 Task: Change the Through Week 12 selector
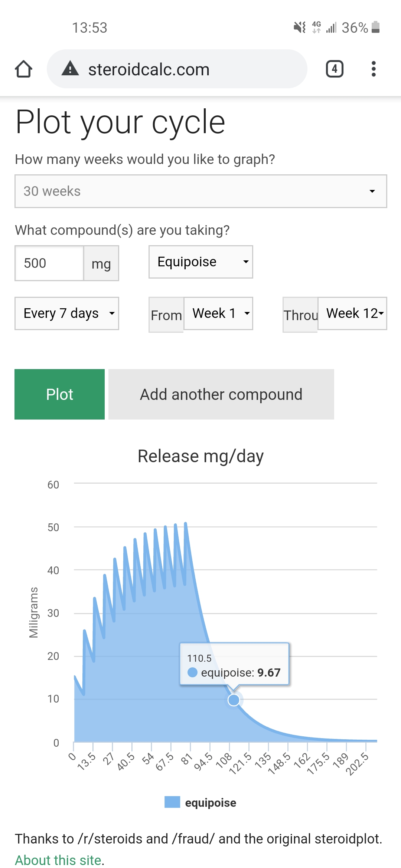[x=352, y=313]
